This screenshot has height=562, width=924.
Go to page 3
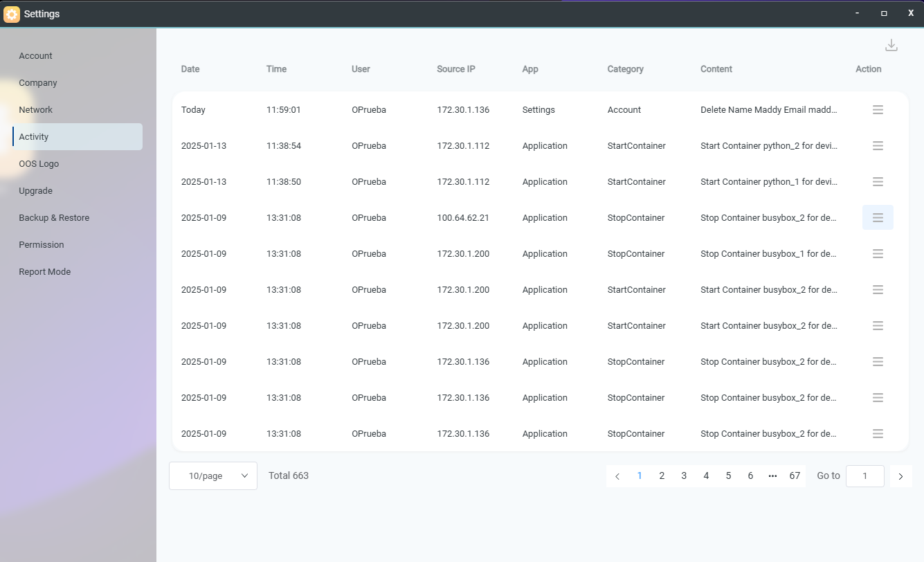(684, 475)
